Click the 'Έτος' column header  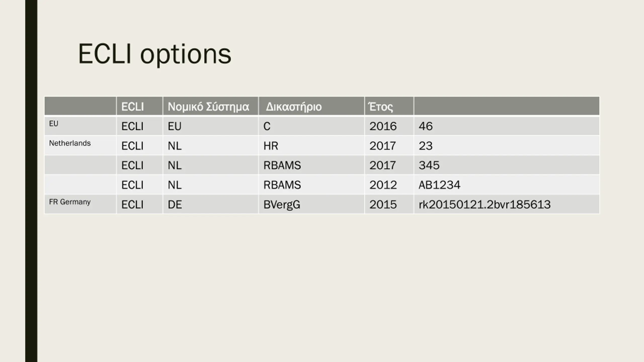pyautogui.click(x=389, y=106)
